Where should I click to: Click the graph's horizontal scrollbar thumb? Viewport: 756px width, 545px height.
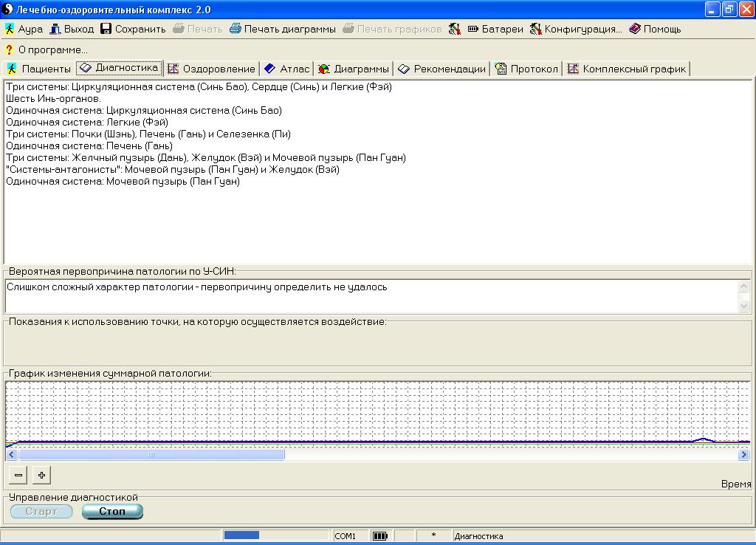tap(151, 455)
